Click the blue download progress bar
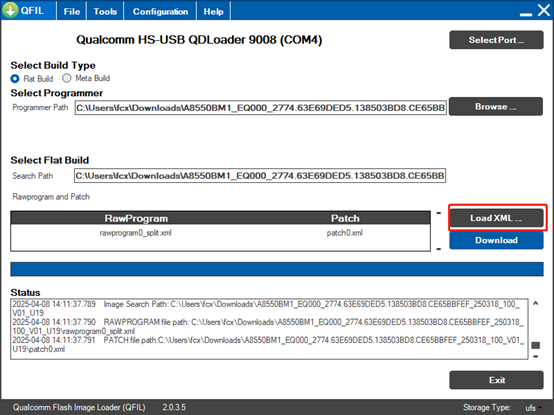 point(277,269)
